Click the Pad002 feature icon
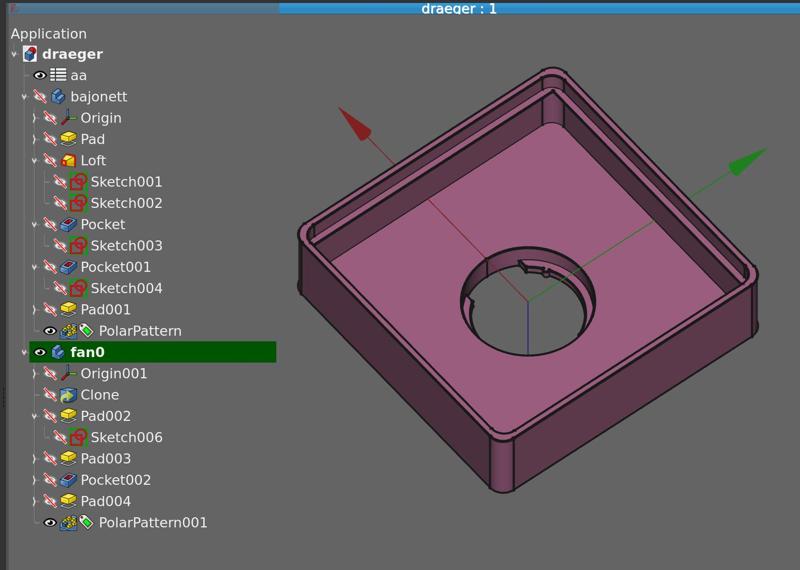800x570 pixels. coord(68,416)
